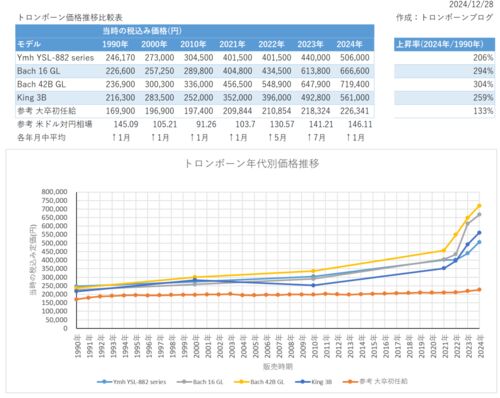Select the 500,000 y-axis label
The width and height of the screenshot is (500, 398).
click(54, 243)
